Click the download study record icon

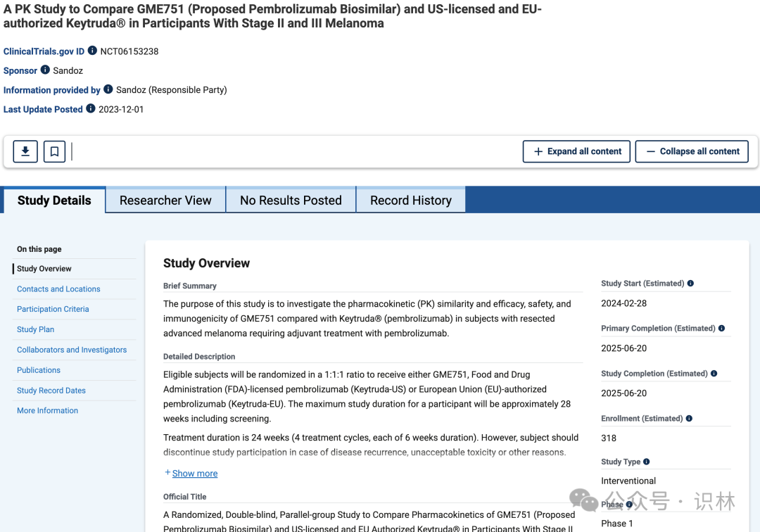point(25,152)
